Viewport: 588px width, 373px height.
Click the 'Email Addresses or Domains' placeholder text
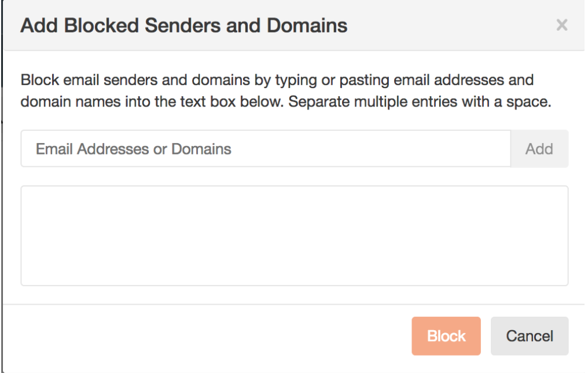pos(134,149)
